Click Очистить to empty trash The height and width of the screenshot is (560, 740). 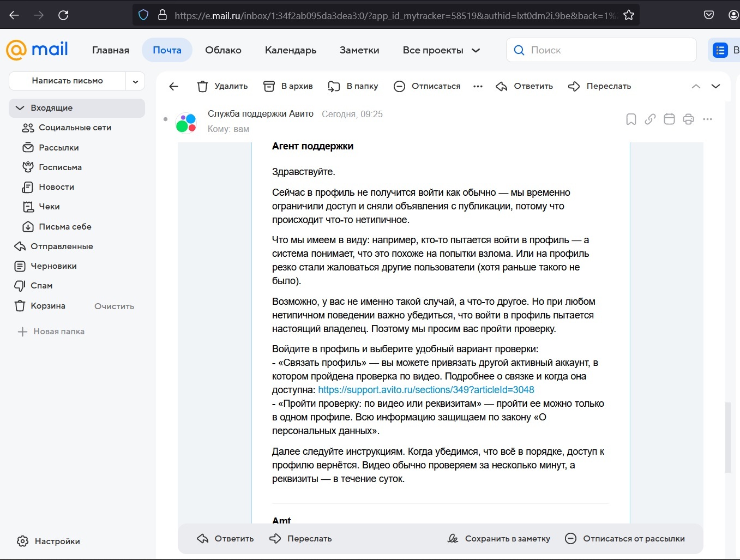tap(114, 306)
